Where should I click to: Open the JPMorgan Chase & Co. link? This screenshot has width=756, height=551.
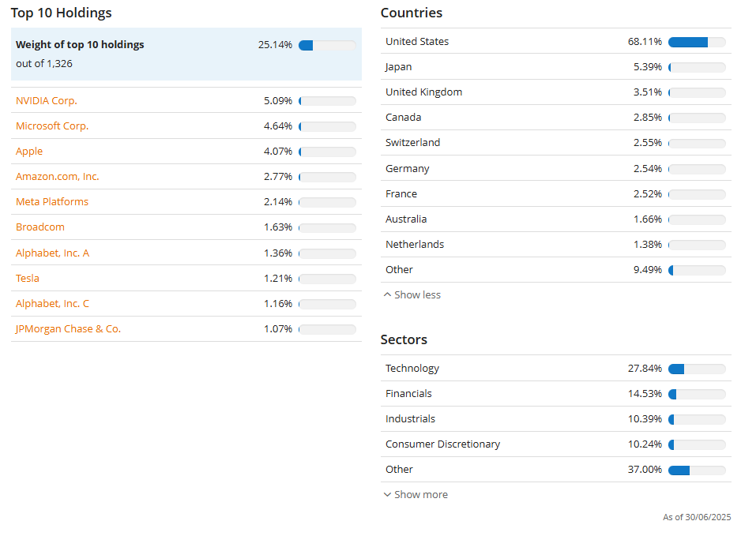68,329
